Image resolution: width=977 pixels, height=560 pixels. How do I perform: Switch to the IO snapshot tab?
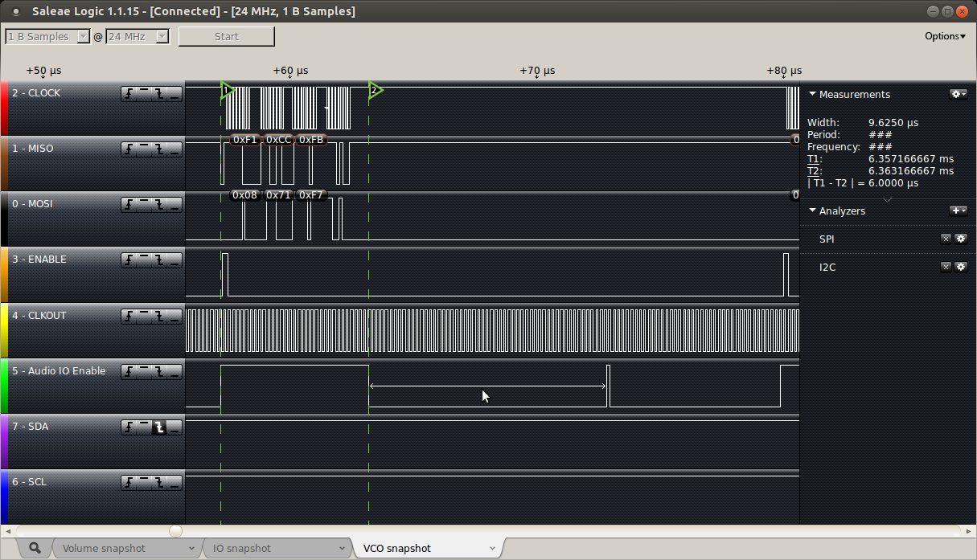(x=273, y=548)
